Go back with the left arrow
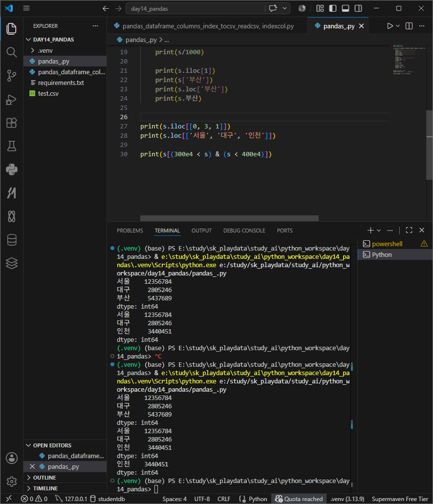Screen dimensions: 433x504 [106, 9]
